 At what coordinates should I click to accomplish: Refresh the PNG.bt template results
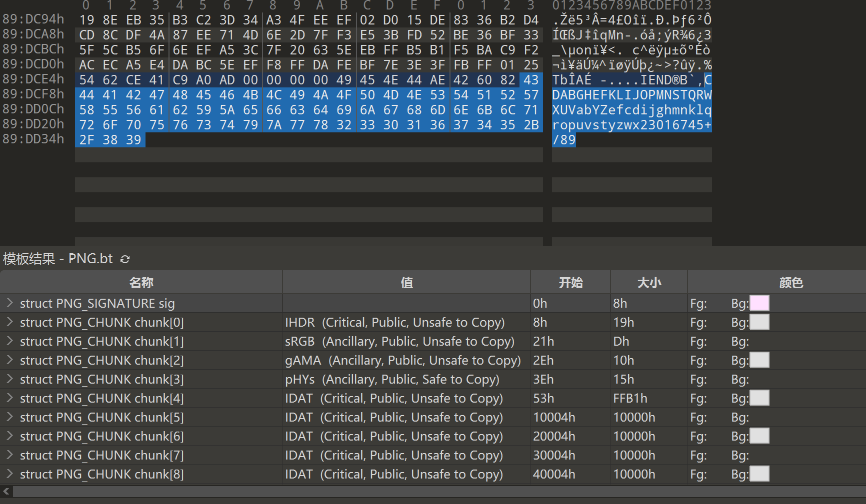point(125,259)
